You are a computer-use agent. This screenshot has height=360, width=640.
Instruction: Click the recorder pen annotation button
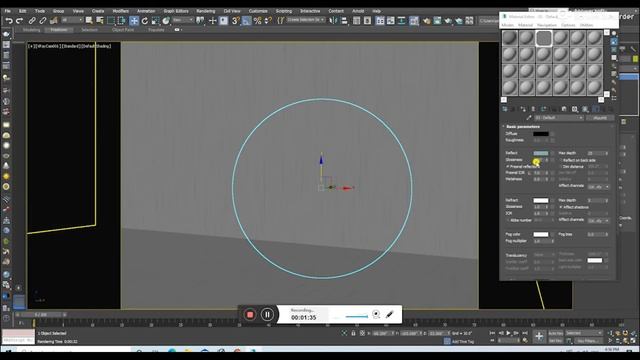click(x=390, y=314)
